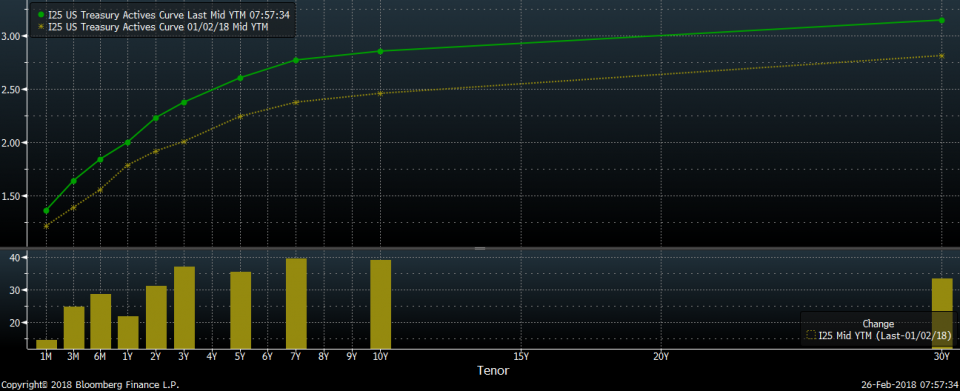This screenshot has width=960, height=391.
Task: Click the 1M change bar
Action: point(46,344)
